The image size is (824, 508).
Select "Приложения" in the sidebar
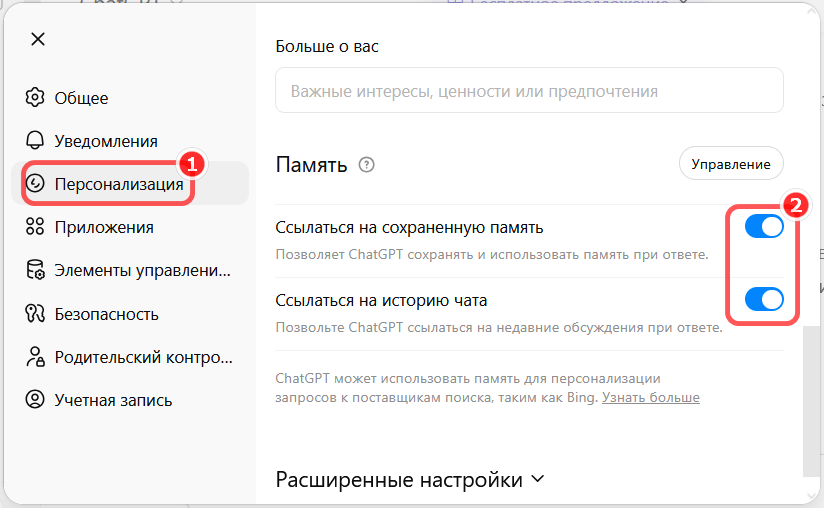point(104,227)
